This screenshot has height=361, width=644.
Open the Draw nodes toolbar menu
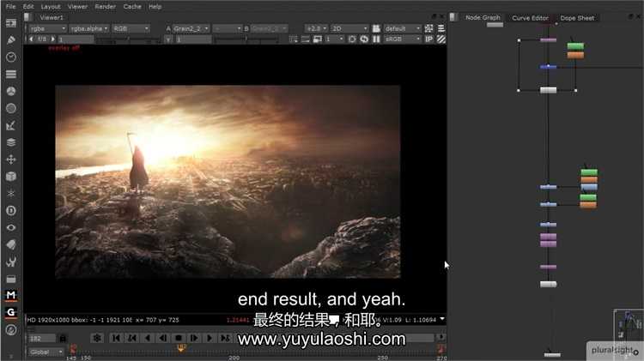tap(11, 39)
